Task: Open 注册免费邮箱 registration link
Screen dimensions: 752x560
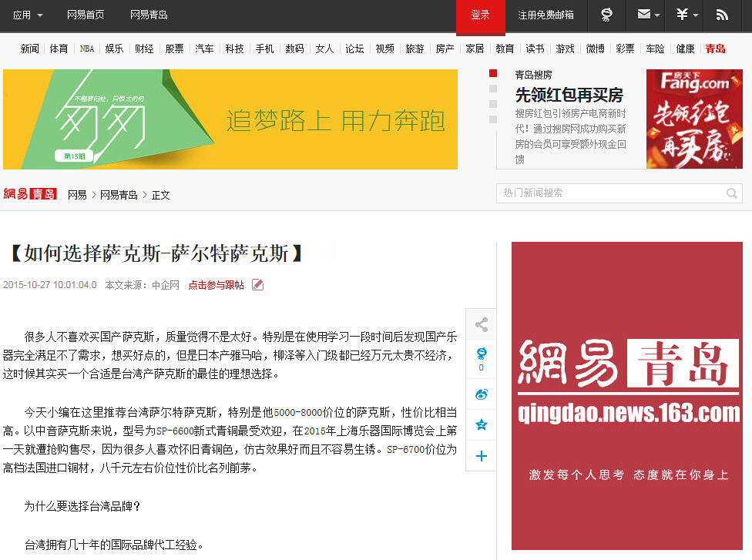Action: click(x=546, y=15)
